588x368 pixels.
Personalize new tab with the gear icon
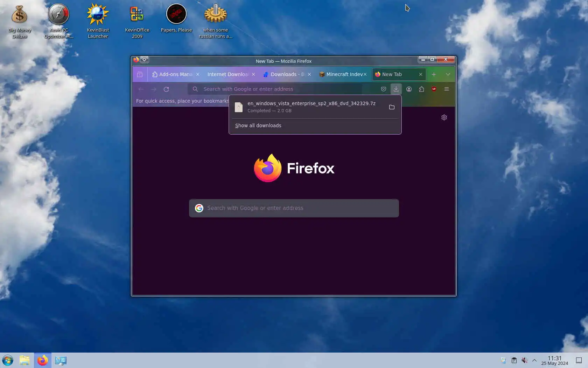[444, 117]
